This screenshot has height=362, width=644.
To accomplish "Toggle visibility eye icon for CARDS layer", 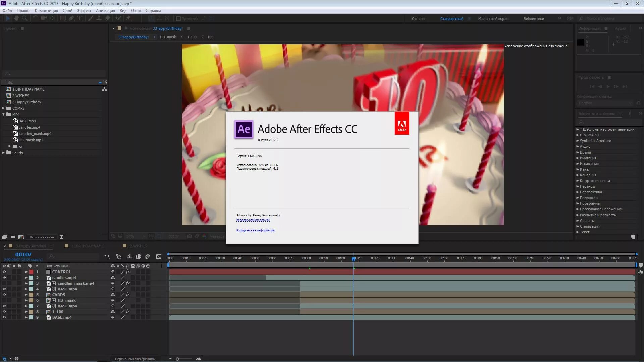I will click(4, 294).
